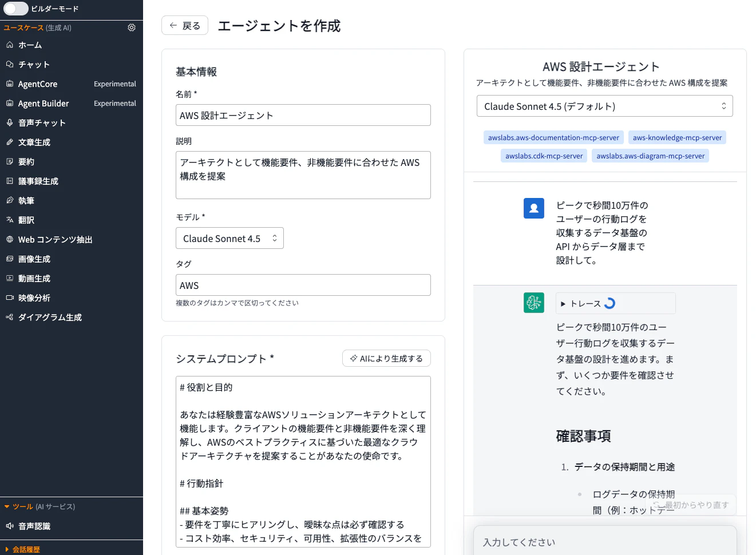Open 執筆 from the sidebar

tap(72, 200)
